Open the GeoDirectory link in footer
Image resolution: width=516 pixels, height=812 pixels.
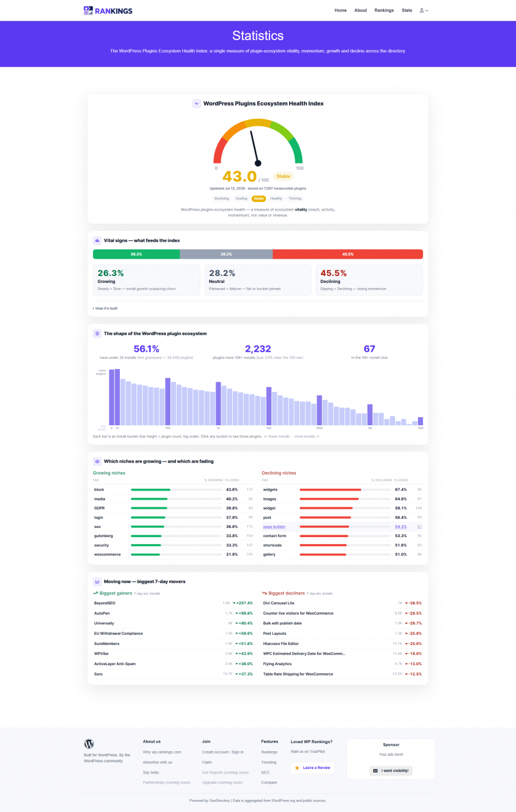tap(220, 801)
